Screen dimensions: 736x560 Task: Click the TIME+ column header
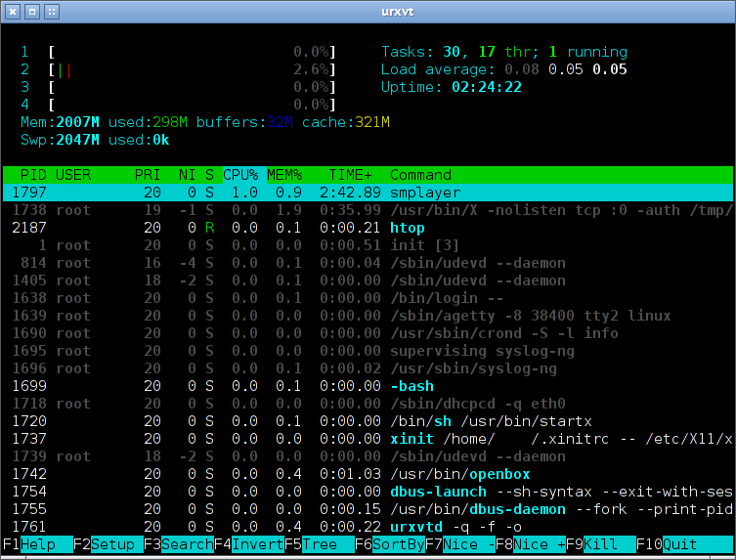click(x=350, y=175)
